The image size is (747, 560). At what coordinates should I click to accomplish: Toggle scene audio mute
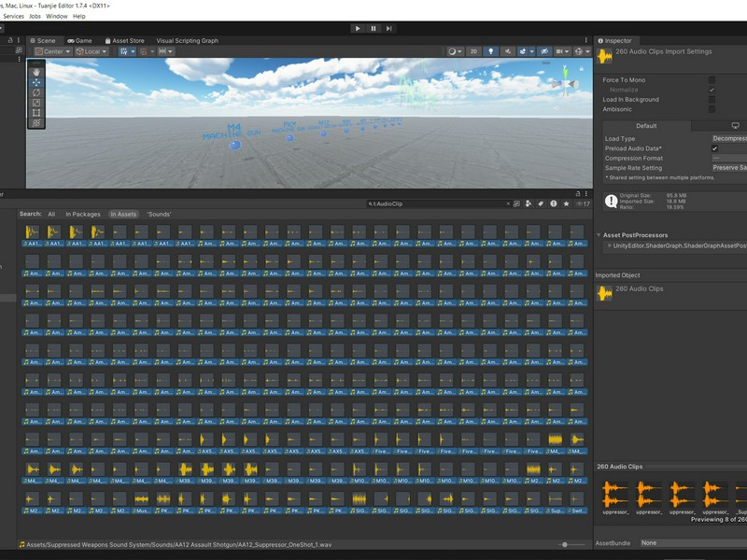point(508,51)
